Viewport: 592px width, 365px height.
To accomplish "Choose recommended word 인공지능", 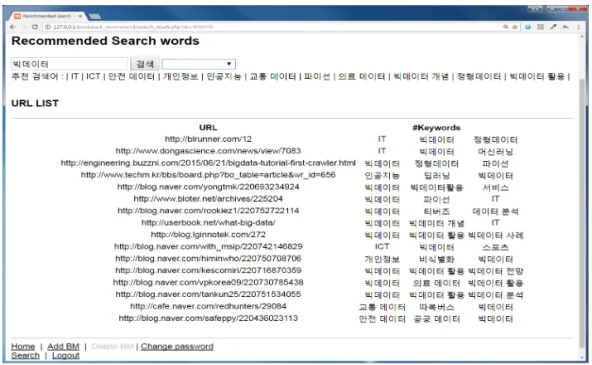I will tap(224, 76).
